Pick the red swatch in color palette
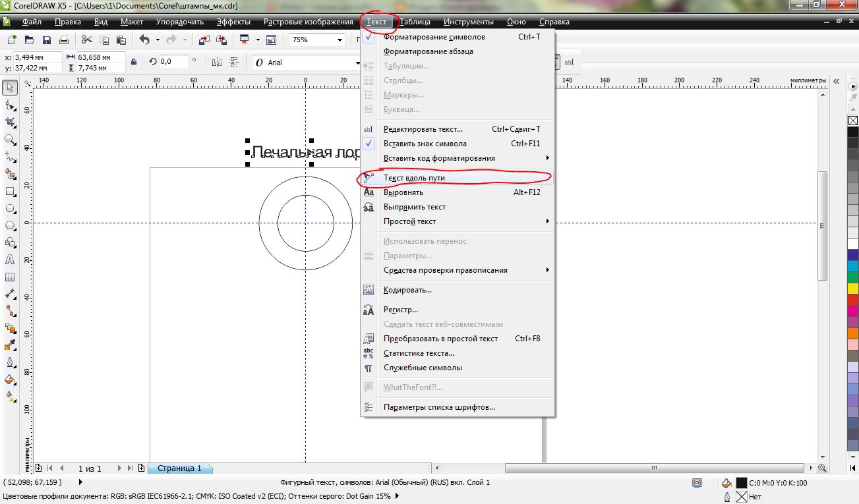This screenshot has height=504, width=859. [852, 300]
